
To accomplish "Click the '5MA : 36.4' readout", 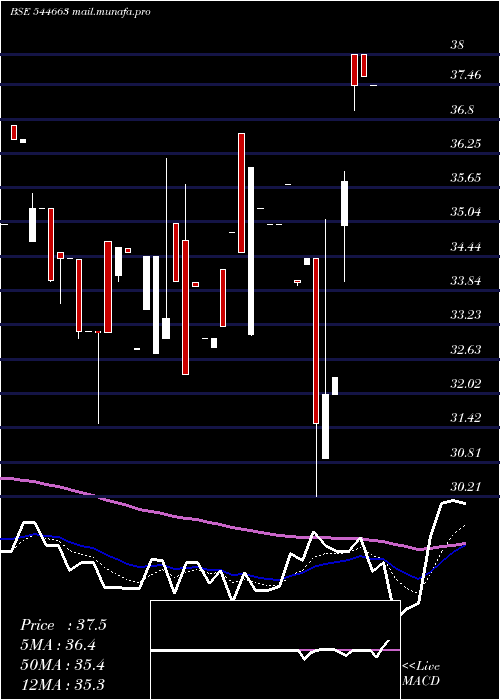I will pos(58,645).
